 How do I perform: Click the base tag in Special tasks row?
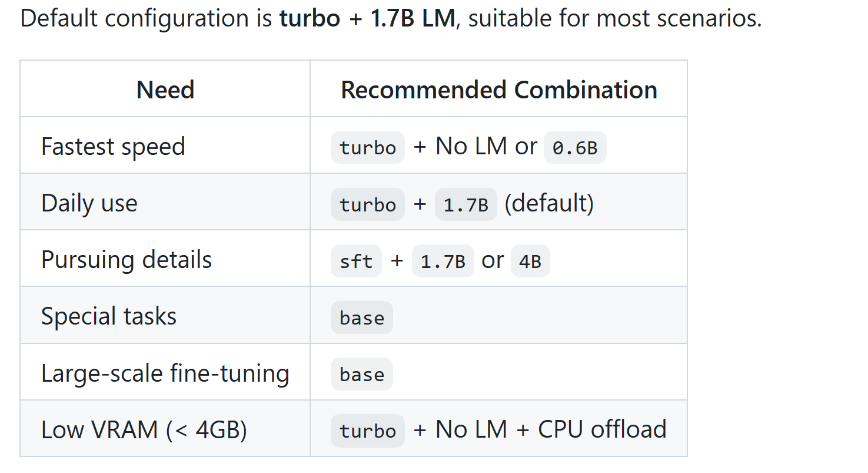coord(361,317)
